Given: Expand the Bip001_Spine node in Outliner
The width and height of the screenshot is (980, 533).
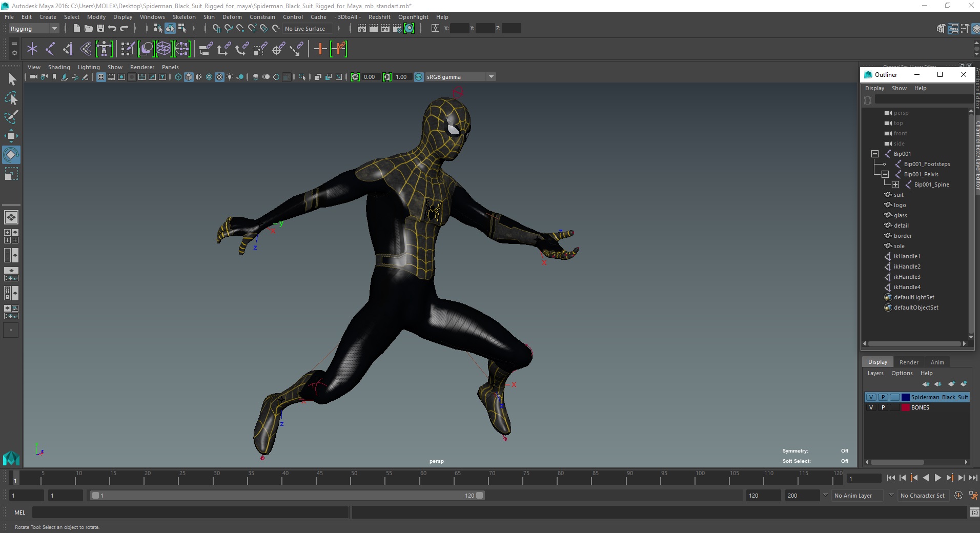Looking at the screenshot, I should 895,184.
